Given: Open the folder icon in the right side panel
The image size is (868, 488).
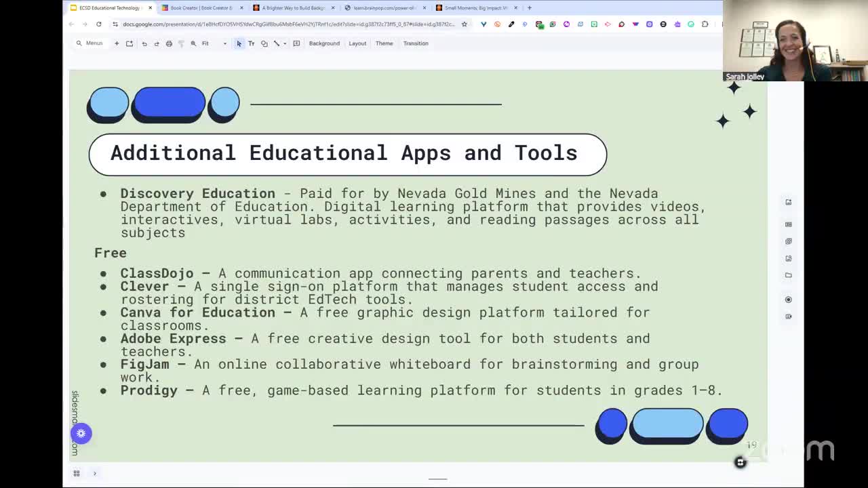Looking at the screenshot, I should coord(788,275).
